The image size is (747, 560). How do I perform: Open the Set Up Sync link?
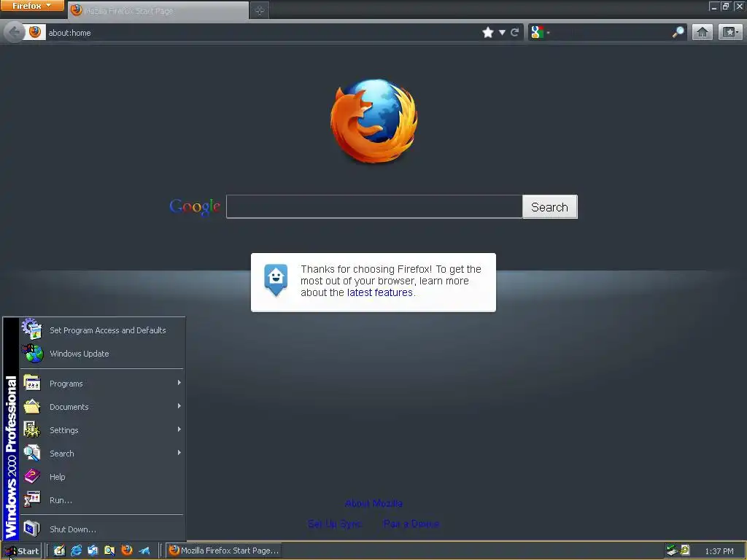334,524
